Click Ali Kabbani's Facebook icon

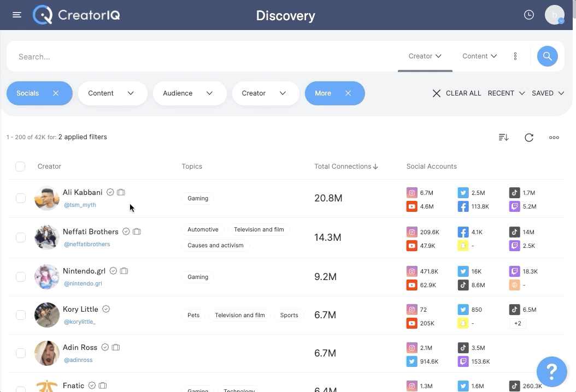click(463, 206)
